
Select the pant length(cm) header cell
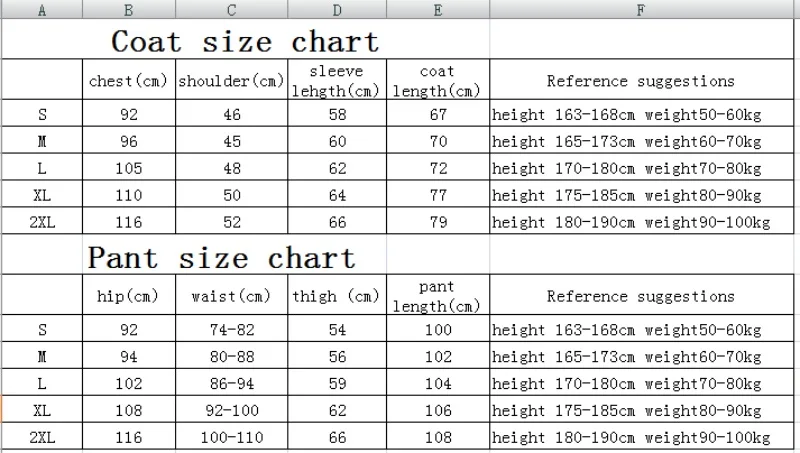(x=437, y=297)
